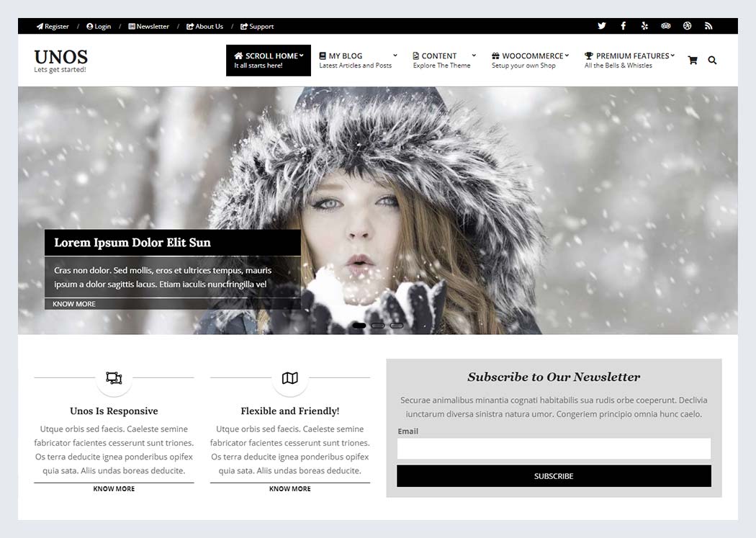Click the Flexible and Friendly map icon
The image size is (756, 538).
coord(289,378)
